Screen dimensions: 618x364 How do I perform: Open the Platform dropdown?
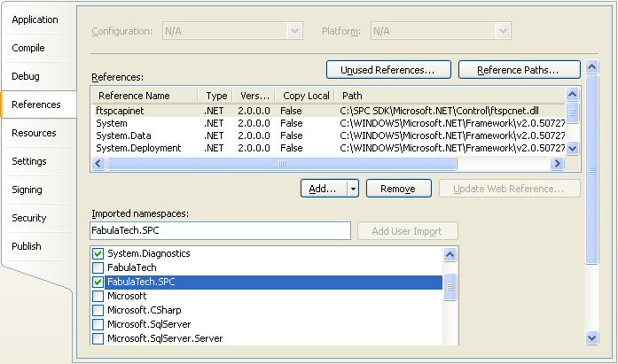click(441, 31)
